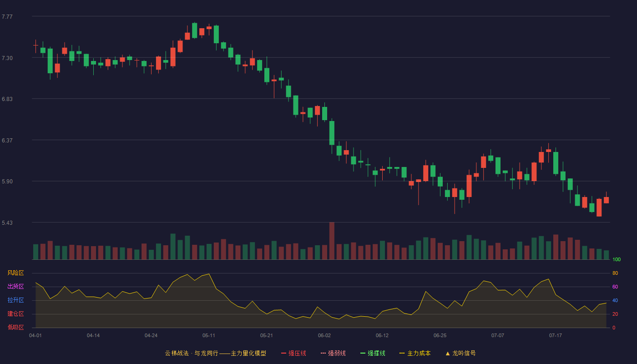The width and height of the screenshot is (637, 364).
Task: Click the 07-17 date label
Action: (556, 335)
